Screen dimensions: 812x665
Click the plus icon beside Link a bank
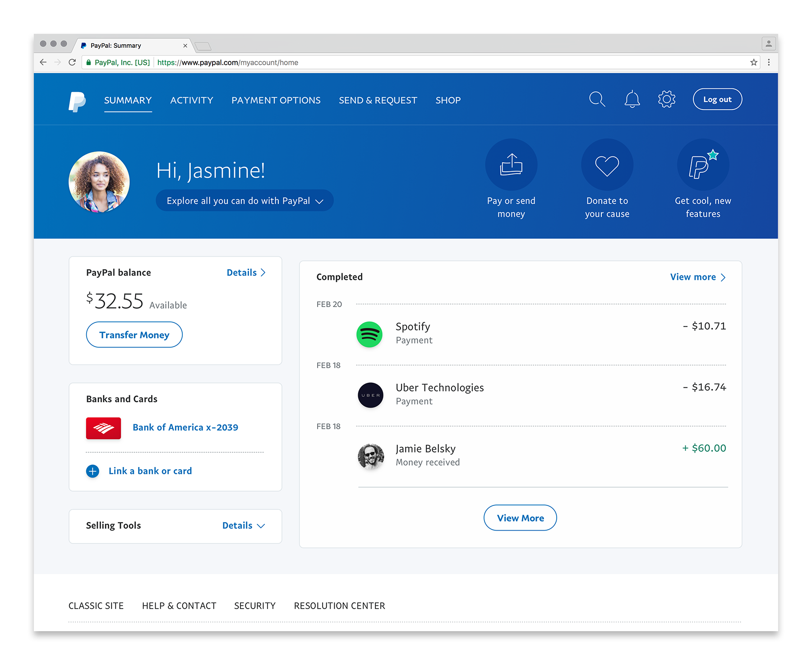[x=92, y=471]
